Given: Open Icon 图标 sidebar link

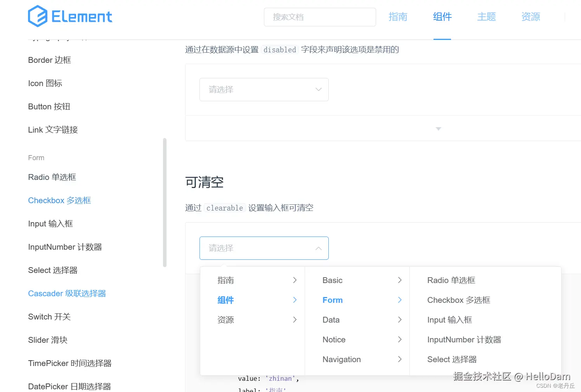Looking at the screenshot, I should point(45,83).
